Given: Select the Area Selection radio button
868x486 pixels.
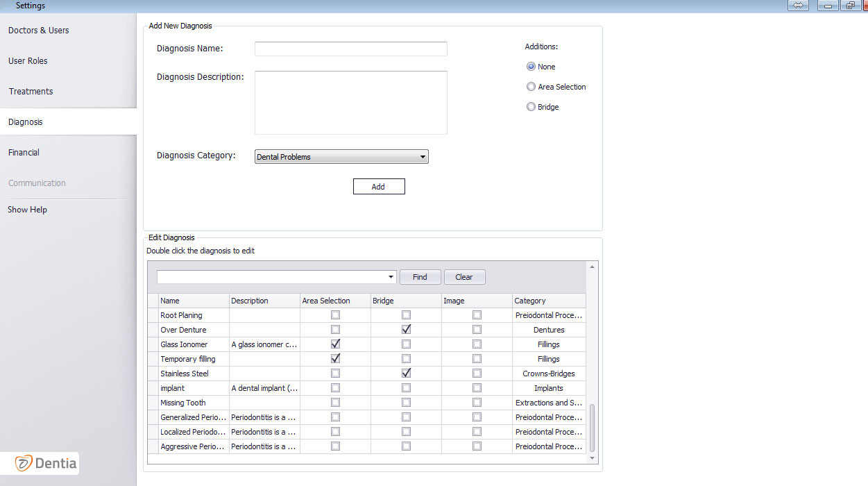Looking at the screenshot, I should (x=531, y=86).
